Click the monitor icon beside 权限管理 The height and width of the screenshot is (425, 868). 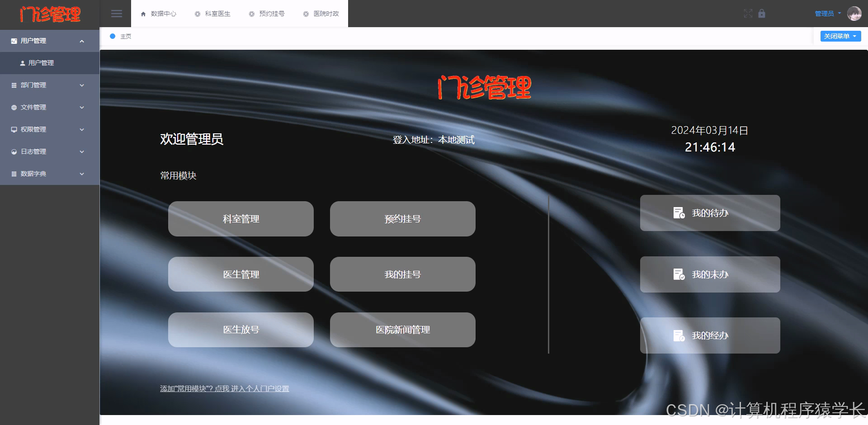click(x=14, y=129)
